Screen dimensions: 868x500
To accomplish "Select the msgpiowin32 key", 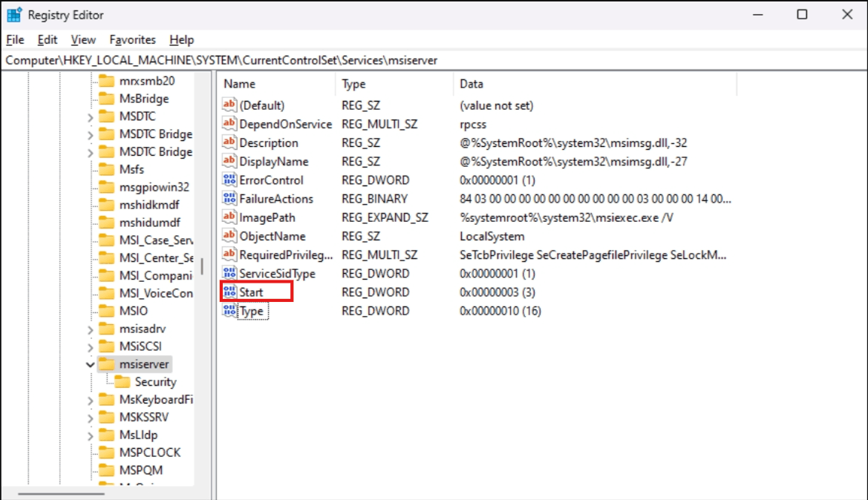I will click(x=154, y=187).
